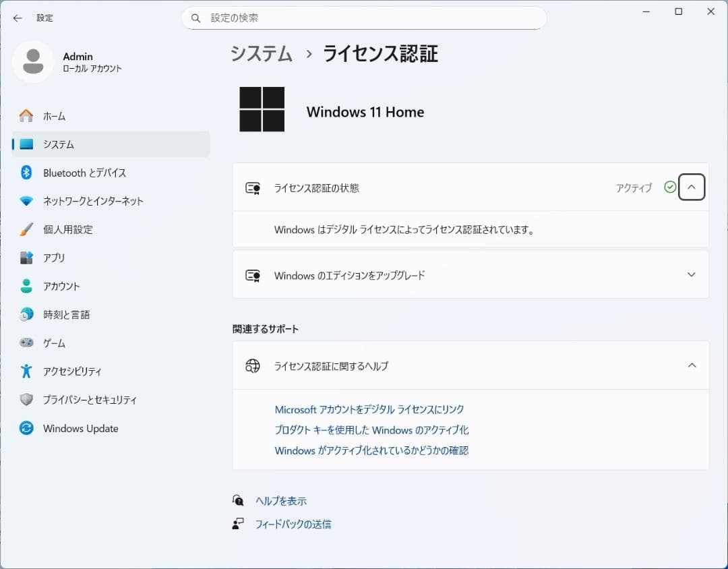Open プライバシーとセキュリティ shield icon
728x569 pixels.
26,400
